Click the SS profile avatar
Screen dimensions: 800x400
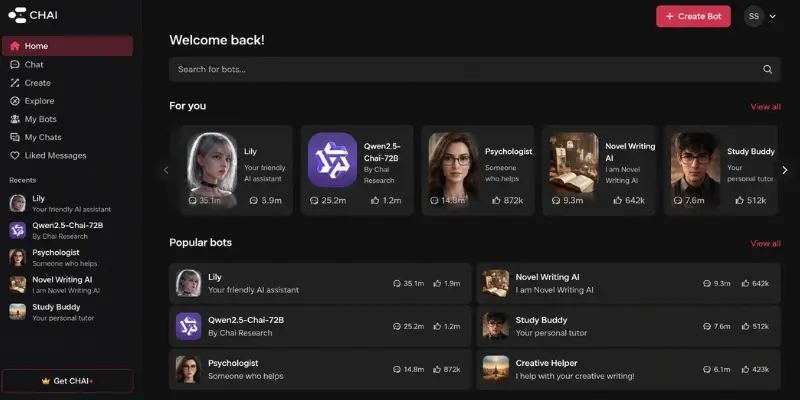(754, 16)
